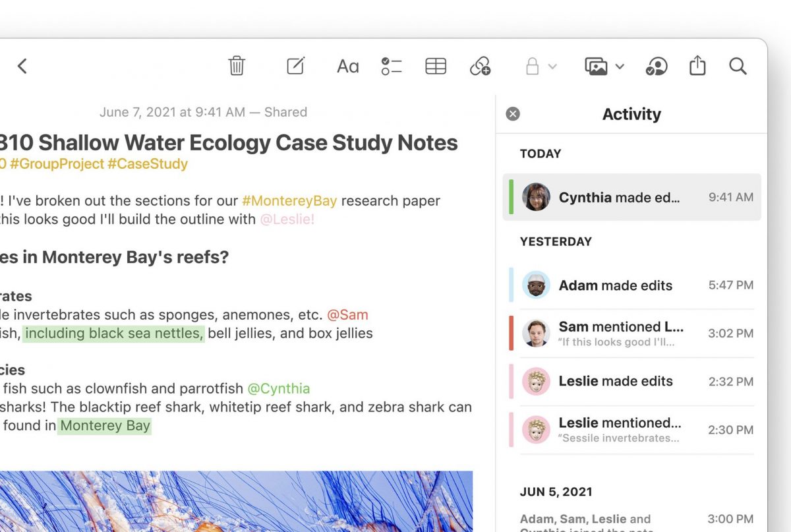The width and height of the screenshot is (791, 532).
Task: Close the Activity panel
Action: tap(513, 114)
